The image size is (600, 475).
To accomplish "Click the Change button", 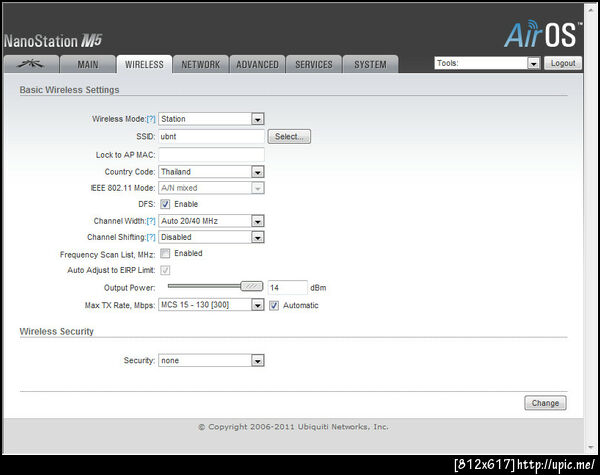I will (545, 403).
